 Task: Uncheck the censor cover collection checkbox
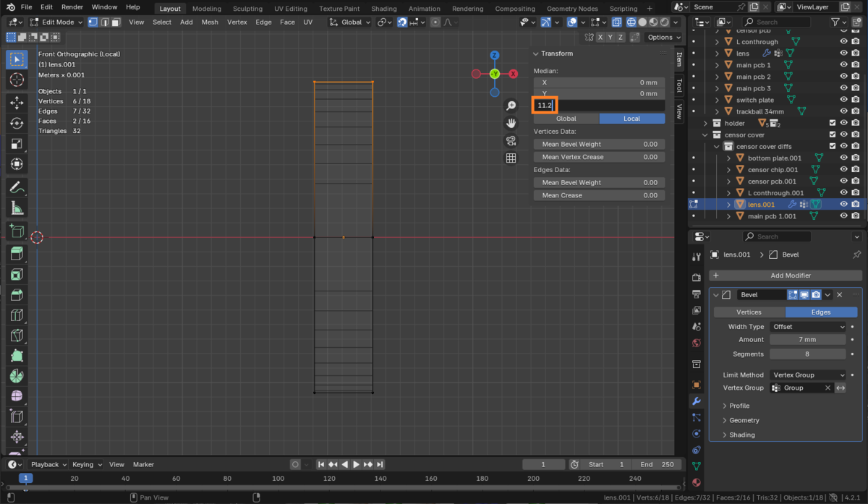pos(833,135)
